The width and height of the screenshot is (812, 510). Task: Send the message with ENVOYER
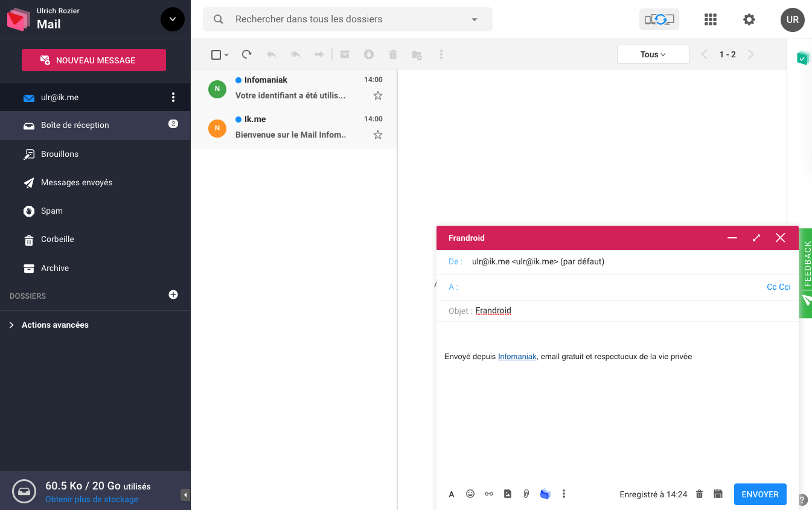[760, 494]
